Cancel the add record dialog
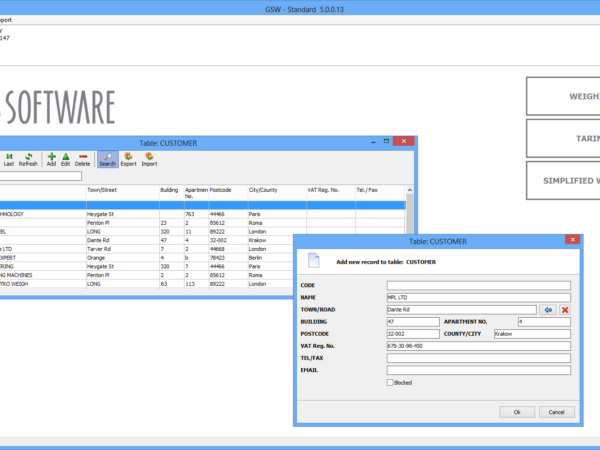Screen dimensions: 600x450 tap(556, 412)
